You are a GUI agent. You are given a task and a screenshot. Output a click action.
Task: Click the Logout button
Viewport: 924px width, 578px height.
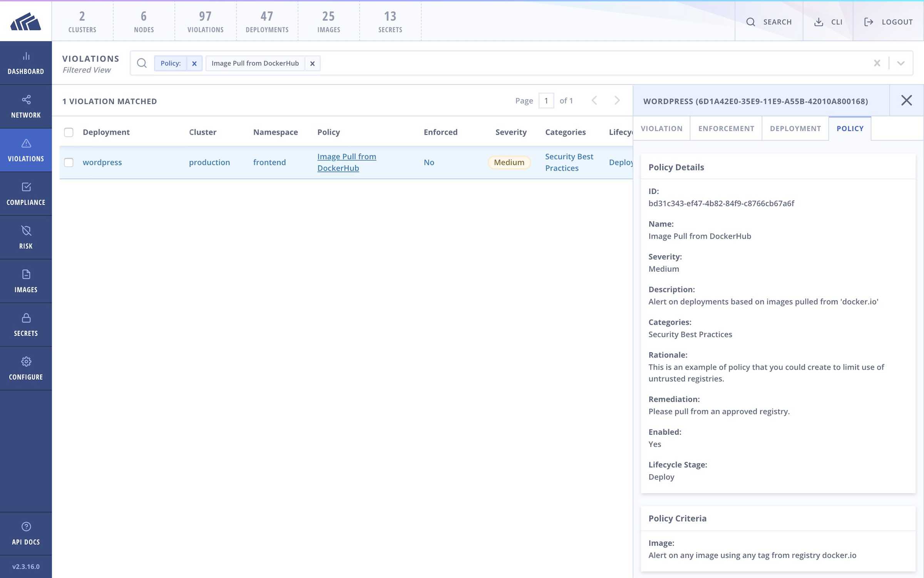tap(888, 22)
